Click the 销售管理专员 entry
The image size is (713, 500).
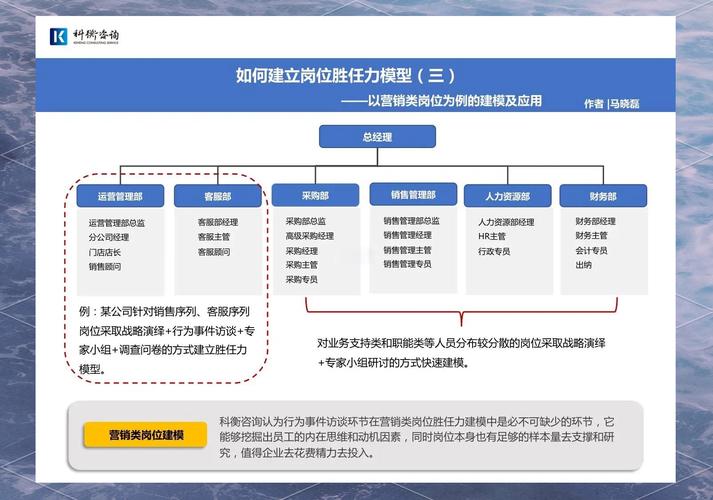407,264
